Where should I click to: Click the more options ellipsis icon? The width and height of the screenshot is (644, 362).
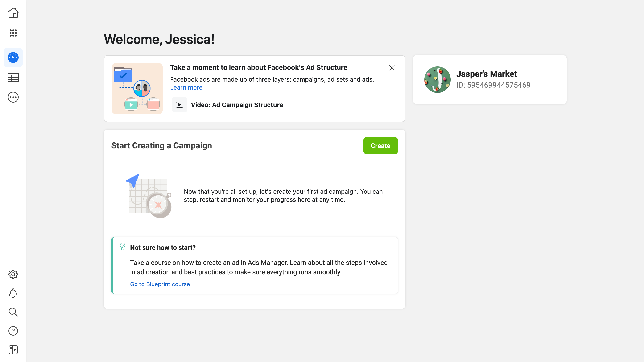click(x=13, y=97)
